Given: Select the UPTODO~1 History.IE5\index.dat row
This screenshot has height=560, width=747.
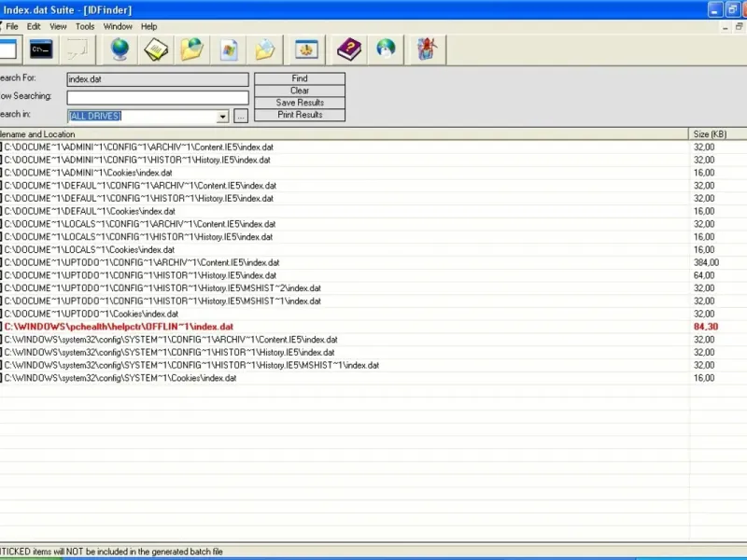Looking at the screenshot, I should [x=373, y=275].
